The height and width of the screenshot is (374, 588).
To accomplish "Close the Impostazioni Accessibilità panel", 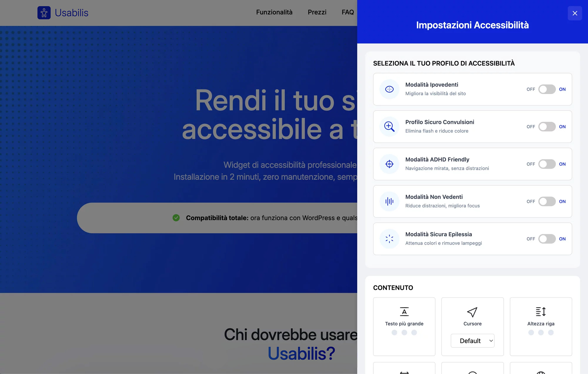I will coord(575,13).
